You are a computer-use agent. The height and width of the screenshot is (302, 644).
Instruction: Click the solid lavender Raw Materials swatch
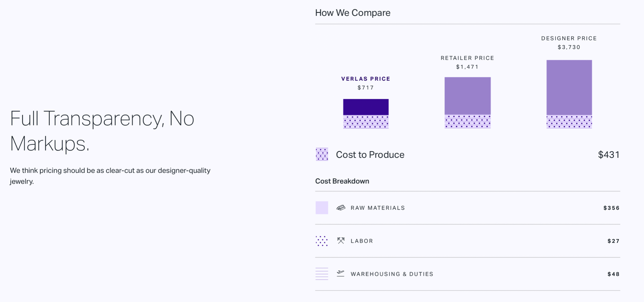[322, 208]
